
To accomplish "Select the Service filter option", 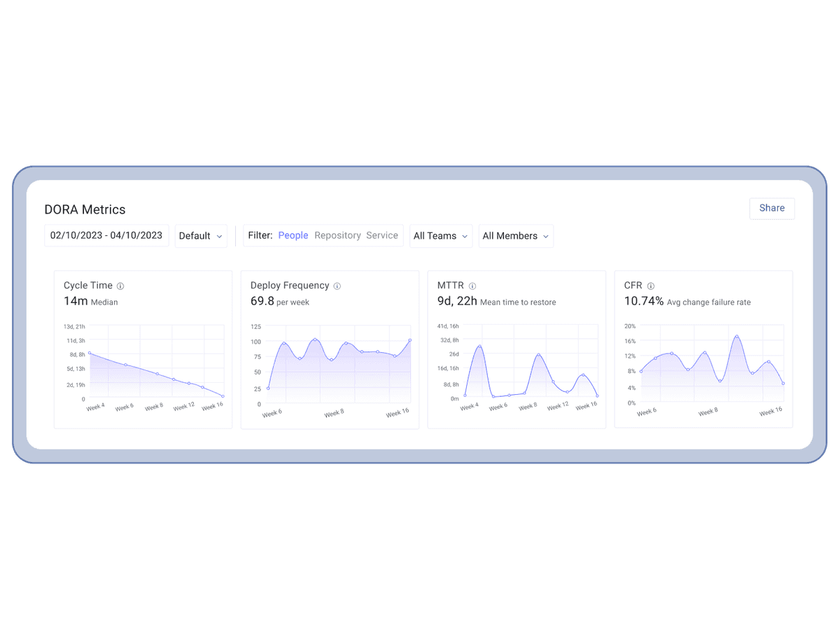I will [382, 235].
